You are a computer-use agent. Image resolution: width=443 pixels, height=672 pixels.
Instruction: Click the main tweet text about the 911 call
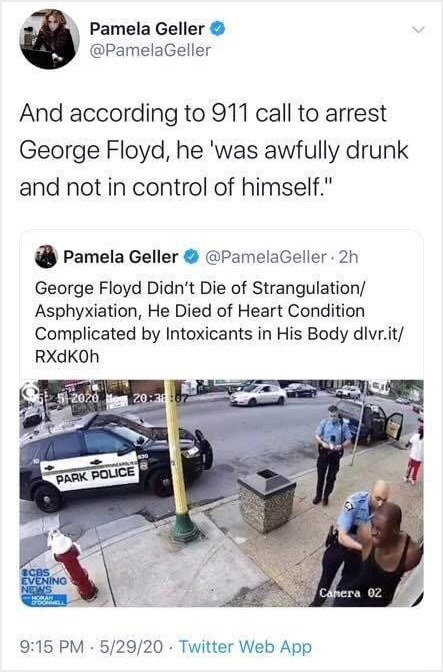tap(214, 150)
